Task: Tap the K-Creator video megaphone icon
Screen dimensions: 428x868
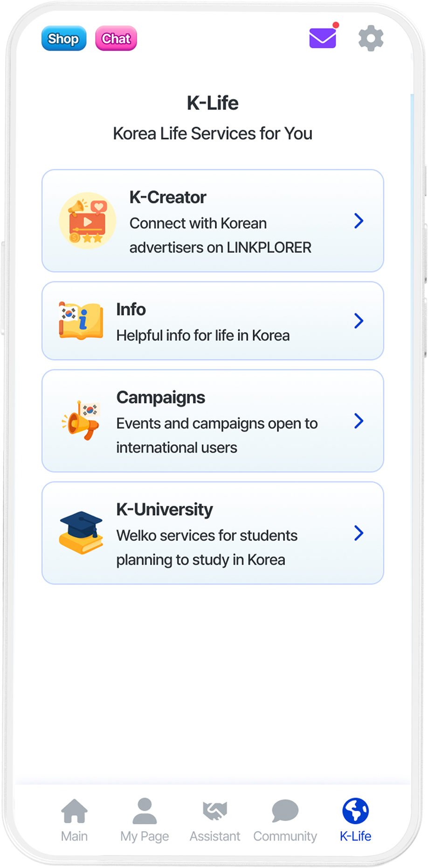Action: coord(88,221)
